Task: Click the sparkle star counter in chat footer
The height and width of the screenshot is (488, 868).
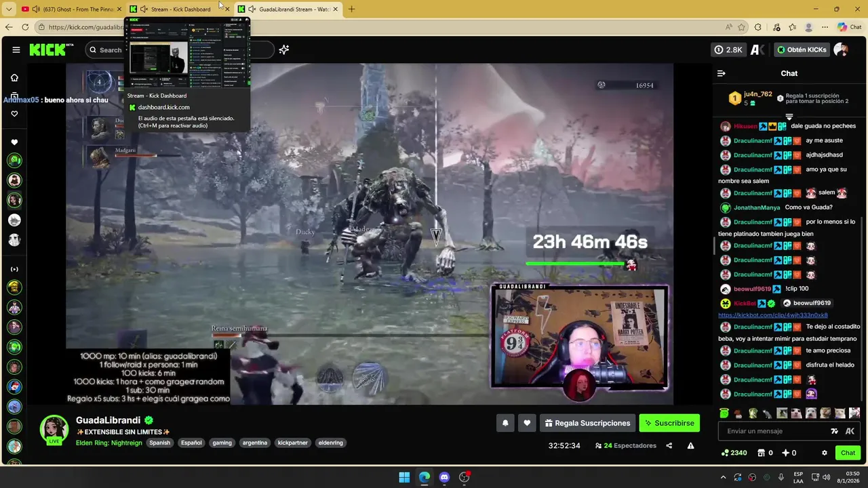Action: click(x=789, y=453)
